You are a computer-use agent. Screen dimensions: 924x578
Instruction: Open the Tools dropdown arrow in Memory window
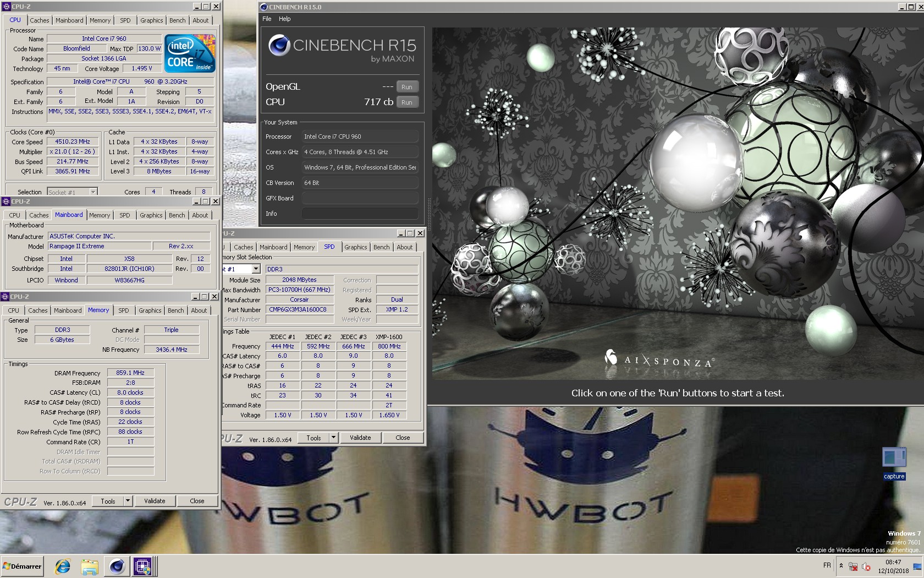point(128,501)
